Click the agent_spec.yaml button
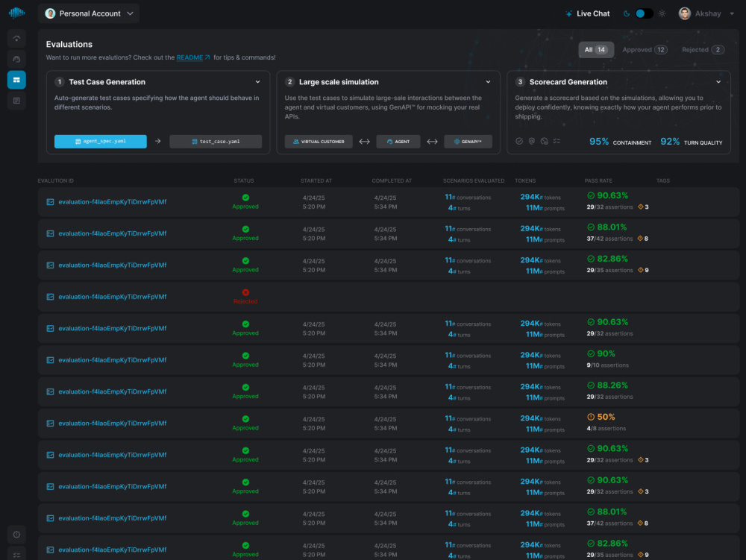 coord(101,141)
